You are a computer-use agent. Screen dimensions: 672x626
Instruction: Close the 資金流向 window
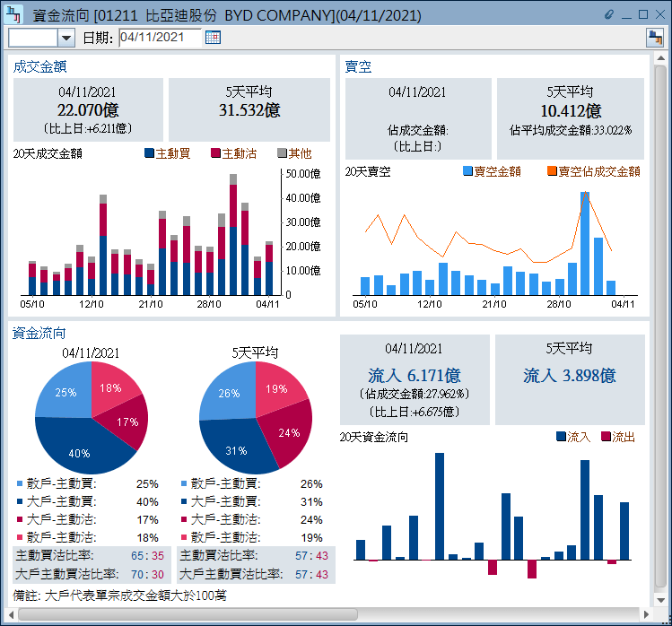pyautogui.click(x=659, y=15)
